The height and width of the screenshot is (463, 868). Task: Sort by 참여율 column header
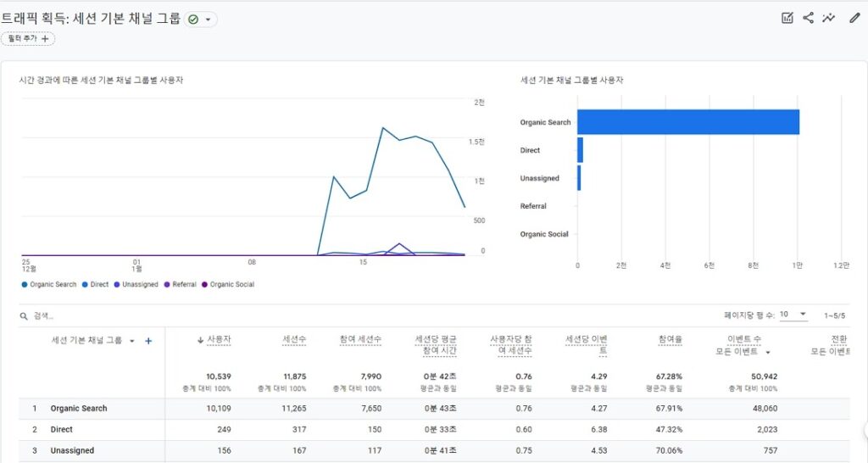coord(670,339)
